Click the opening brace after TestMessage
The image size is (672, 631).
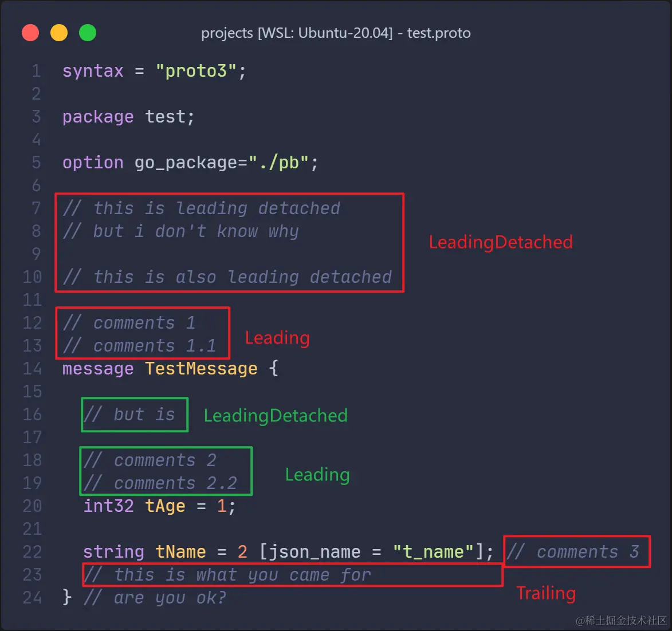point(274,369)
